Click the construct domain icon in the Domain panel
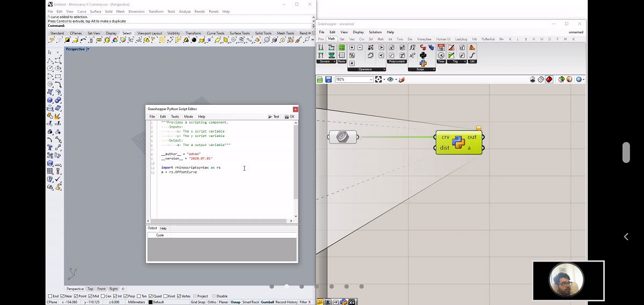The image size is (644, 305). point(321,48)
